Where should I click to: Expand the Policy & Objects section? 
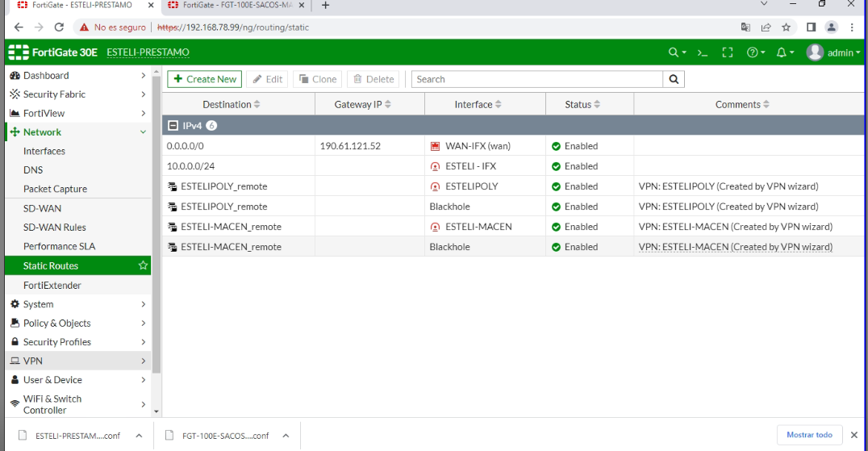tap(77, 323)
